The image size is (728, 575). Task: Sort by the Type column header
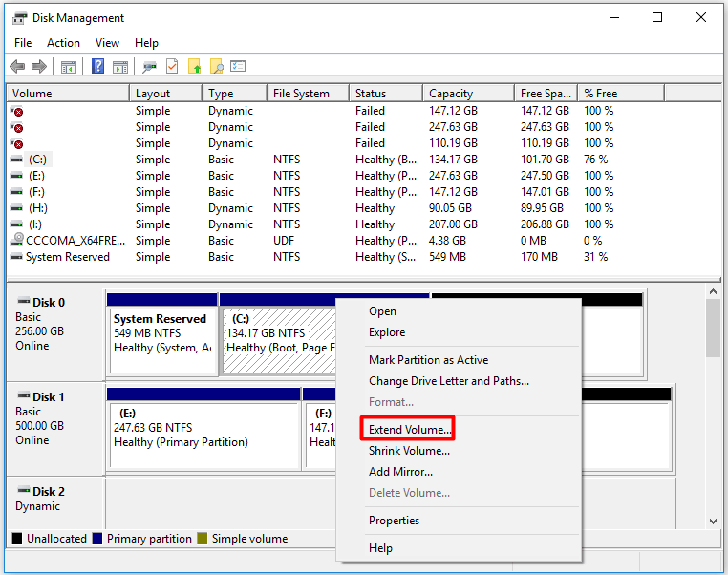tap(235, 94)
